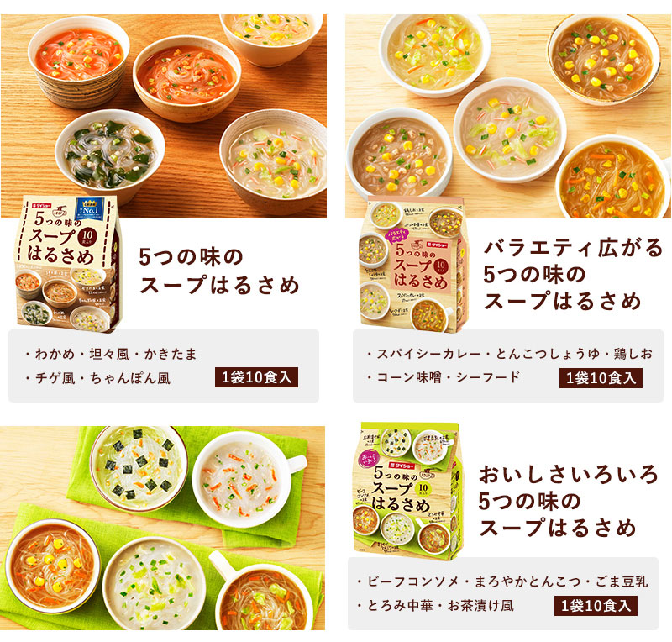Click the バラエティ広がる pink package image

click(x=413, y=265)
